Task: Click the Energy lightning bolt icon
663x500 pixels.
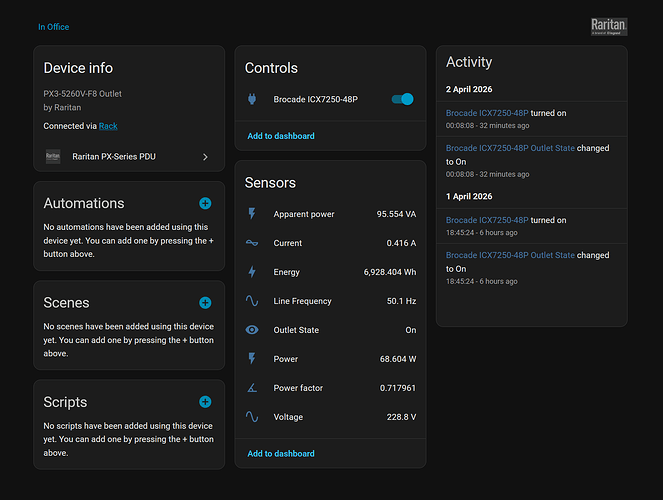Action: (x=252, y=272)
